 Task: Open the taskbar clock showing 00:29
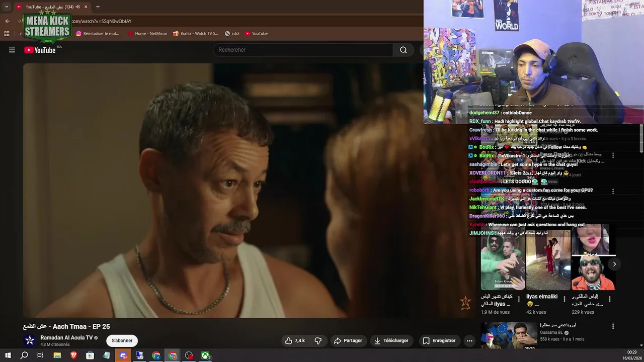[632, 355]
